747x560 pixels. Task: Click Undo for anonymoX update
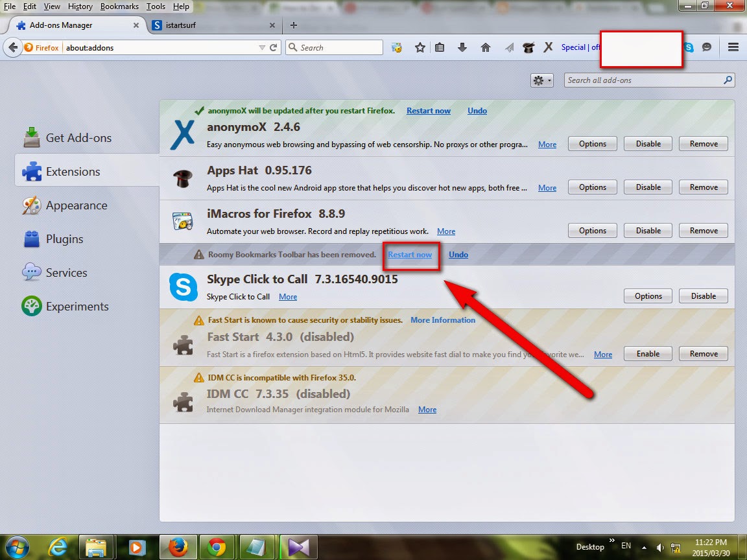point(477,110)
